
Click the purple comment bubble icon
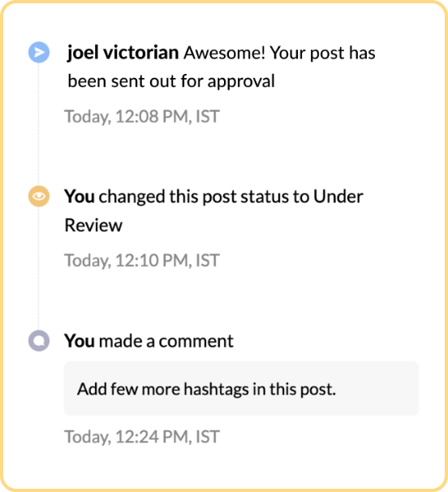point(39,340)
